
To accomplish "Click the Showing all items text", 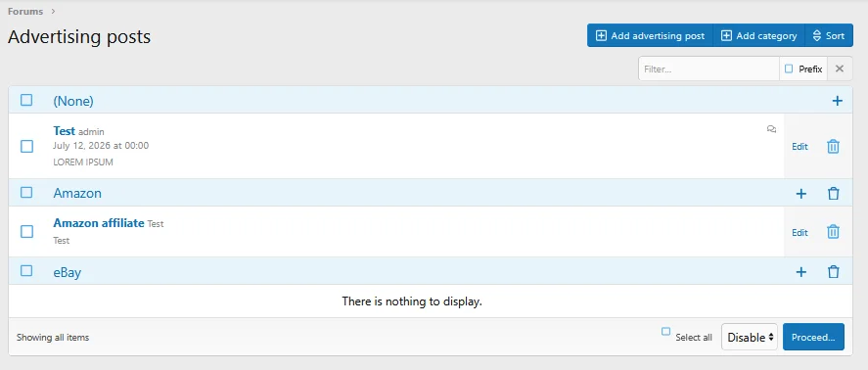I will pyautogui.click(x=53, y=337).
